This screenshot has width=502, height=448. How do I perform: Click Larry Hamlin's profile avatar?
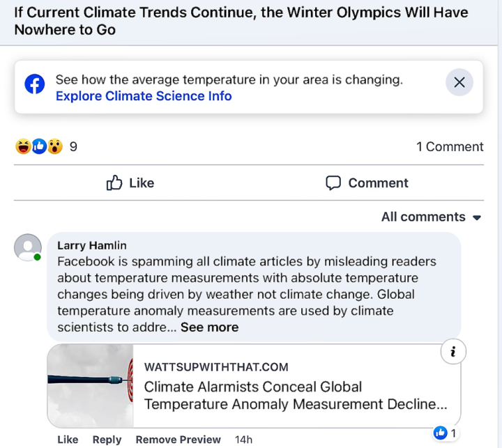coord(28,247)
